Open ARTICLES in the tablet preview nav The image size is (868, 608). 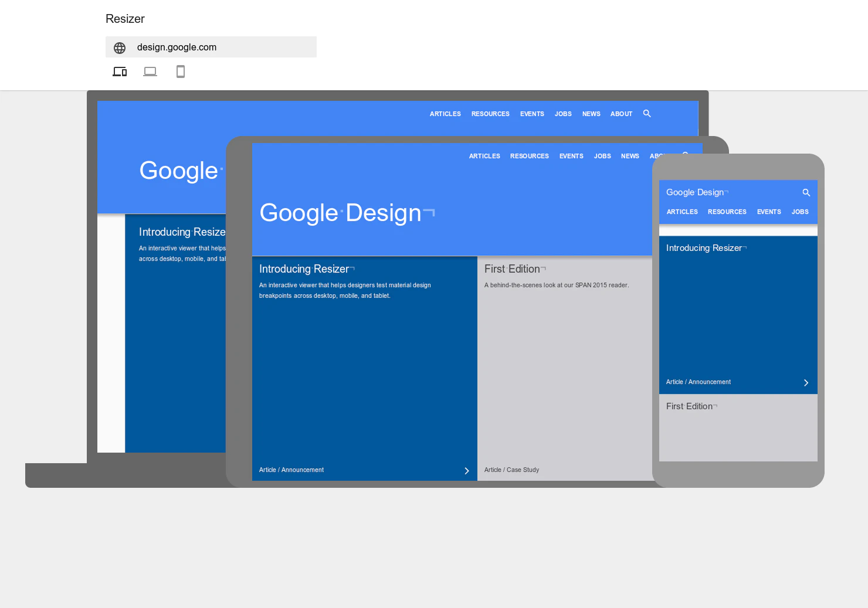(x=484, y=156)
